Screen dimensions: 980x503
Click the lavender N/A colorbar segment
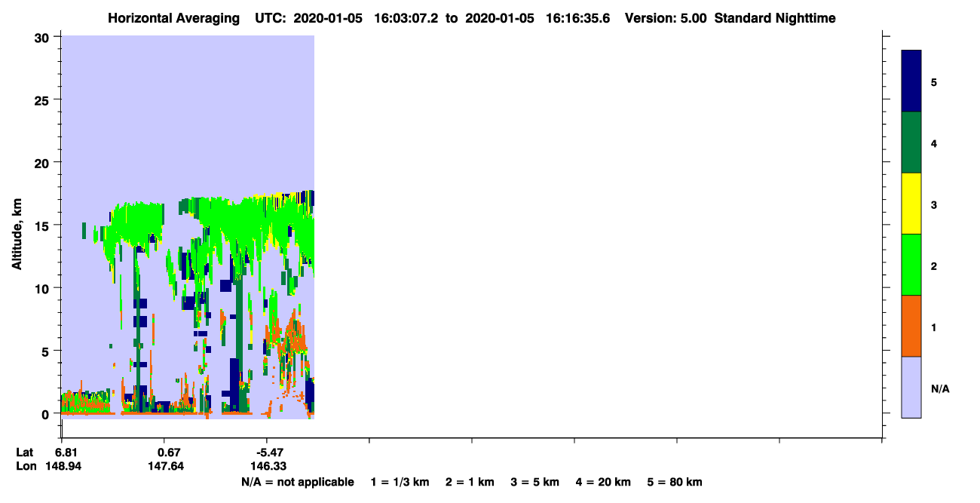coord(911,387)
